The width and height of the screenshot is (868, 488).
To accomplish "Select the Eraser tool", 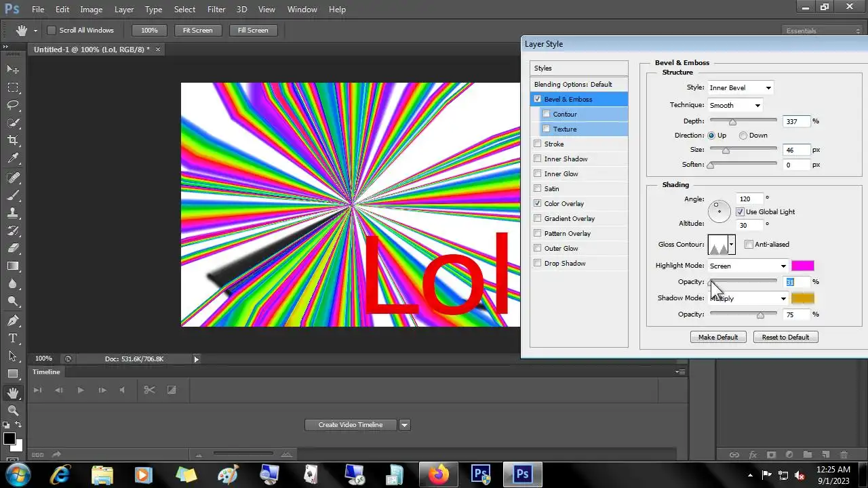I will click(x=13, y=248).
